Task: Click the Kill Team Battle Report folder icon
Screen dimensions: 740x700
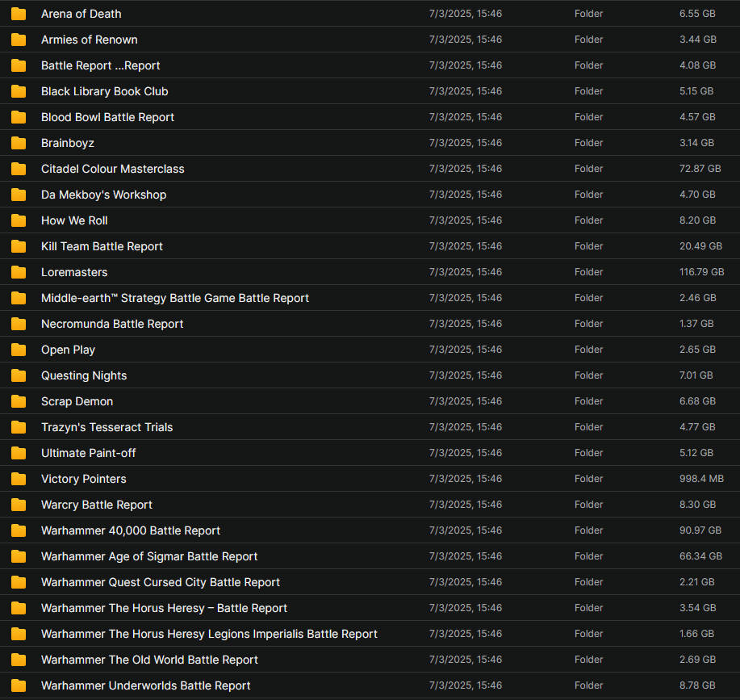Action: click(x=19, y=246)
